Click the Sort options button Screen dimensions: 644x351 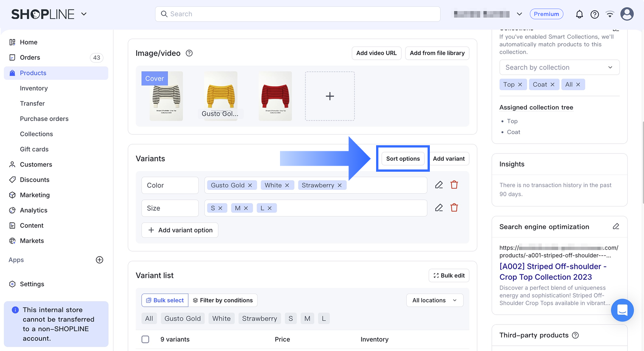[x=403, y=158]
